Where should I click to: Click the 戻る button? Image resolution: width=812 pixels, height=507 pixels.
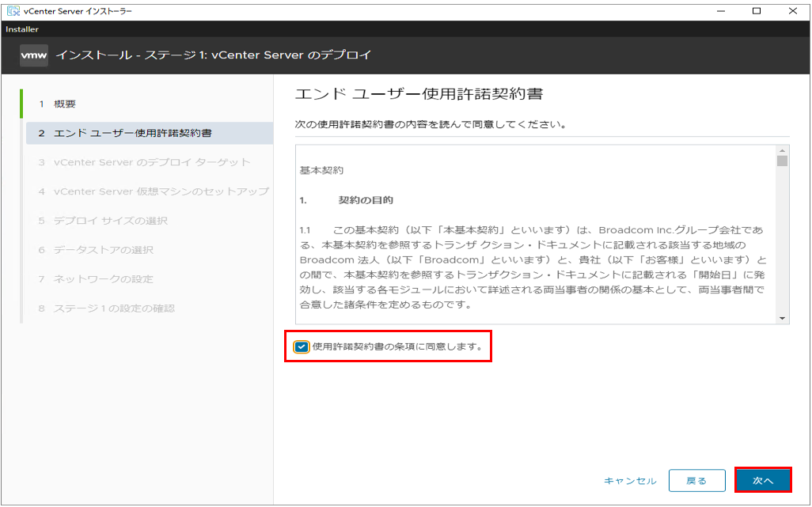[x=696, y=481]
